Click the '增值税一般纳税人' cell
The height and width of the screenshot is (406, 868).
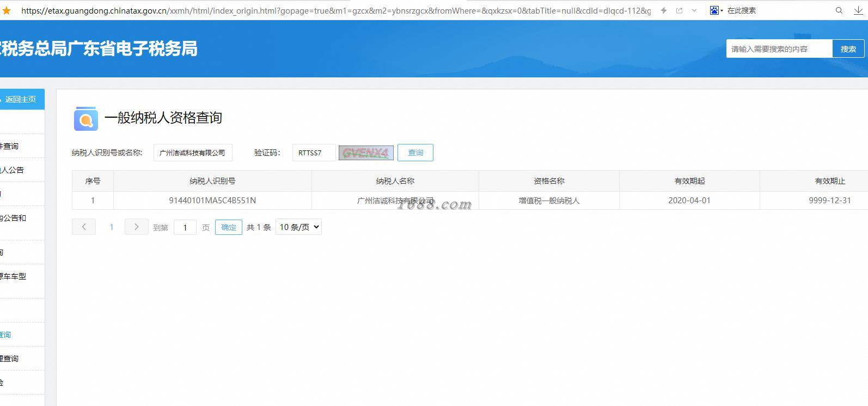coord(549,201)
